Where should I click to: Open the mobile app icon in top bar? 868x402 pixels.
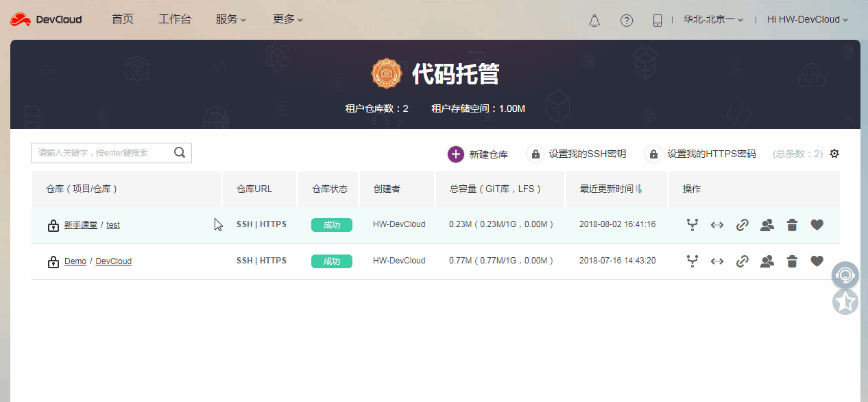[x=658, y=20]
